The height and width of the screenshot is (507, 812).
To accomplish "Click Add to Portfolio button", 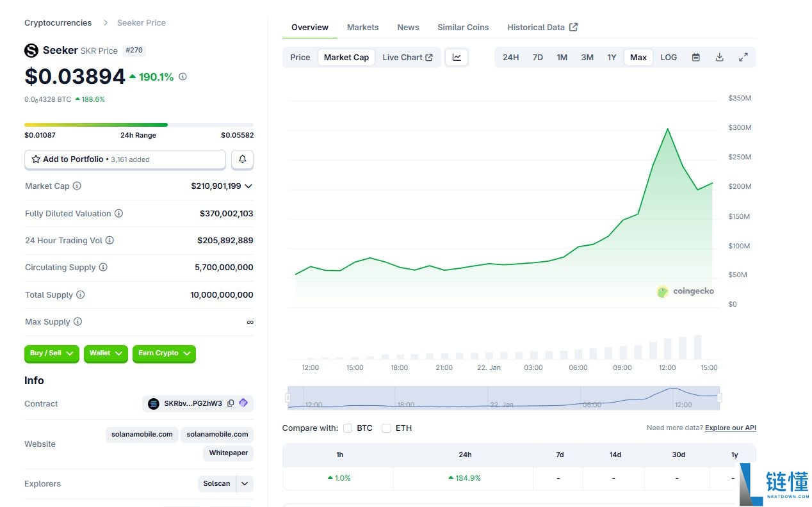I will coord(125,159).
